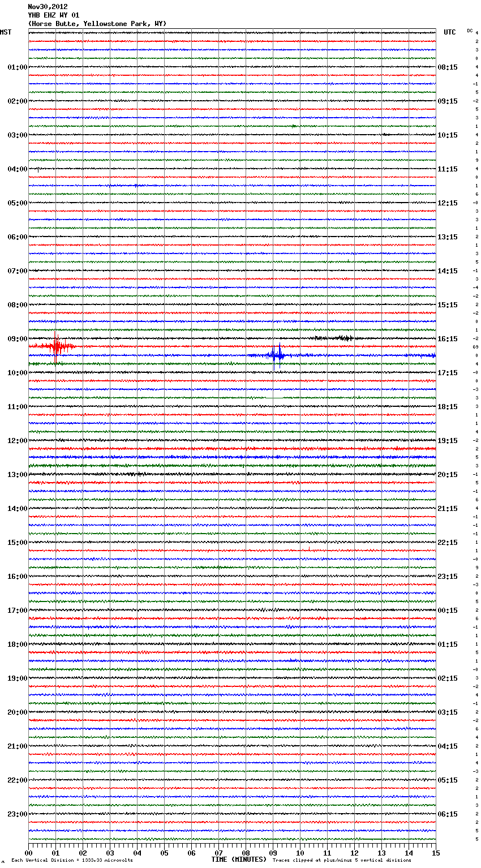
Task: Click the DC column header
Action: [470, 31]
